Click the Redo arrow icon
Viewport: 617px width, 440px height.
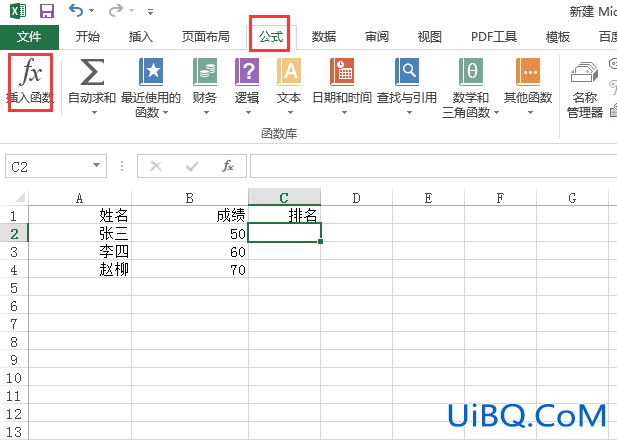pyautogui.click(x=116, y=11)
